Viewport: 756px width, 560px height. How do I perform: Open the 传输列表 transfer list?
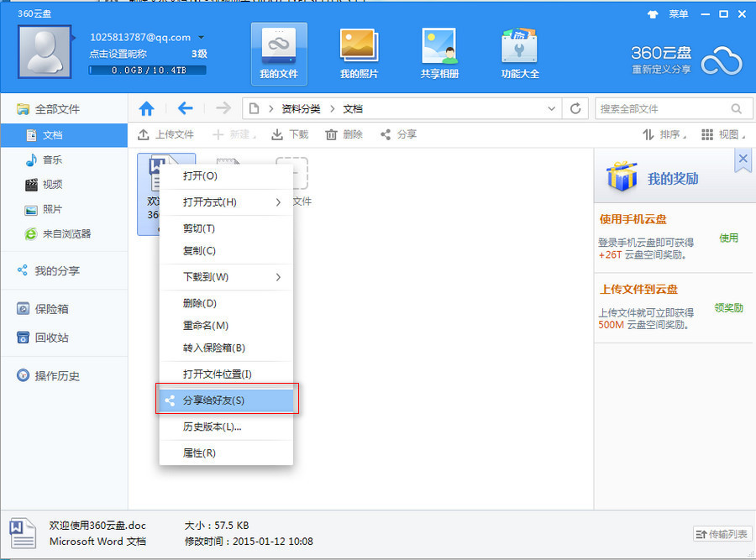tap(722, 534)
